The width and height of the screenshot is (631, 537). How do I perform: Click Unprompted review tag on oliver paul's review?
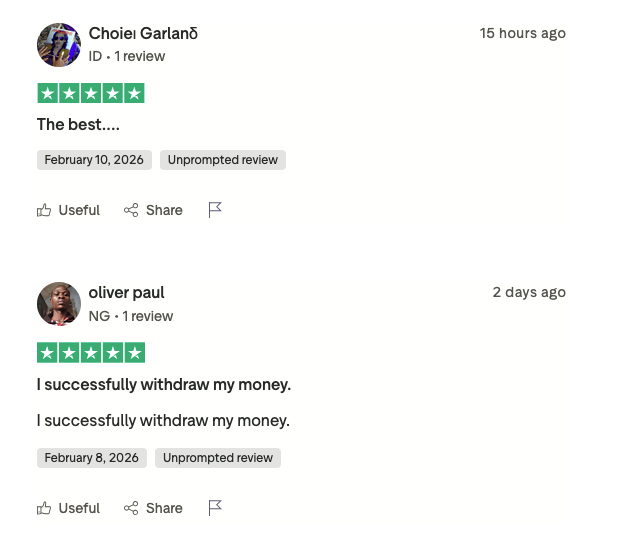[218, 458]
